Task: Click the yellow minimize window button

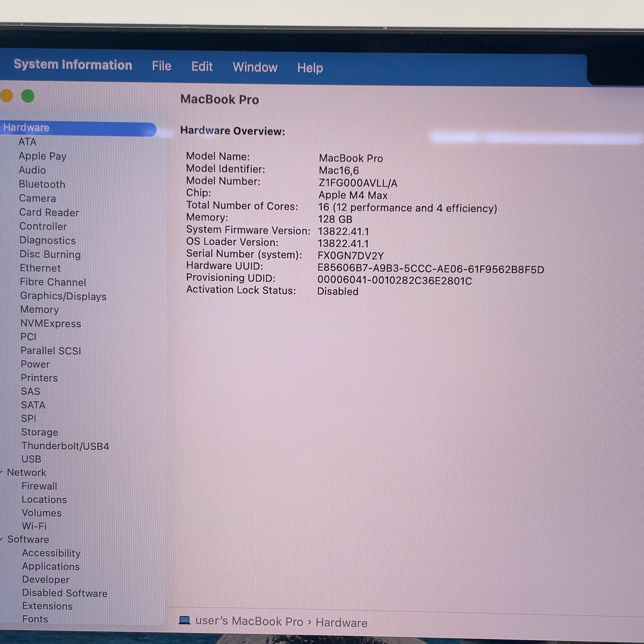Action: click(6, 96)
